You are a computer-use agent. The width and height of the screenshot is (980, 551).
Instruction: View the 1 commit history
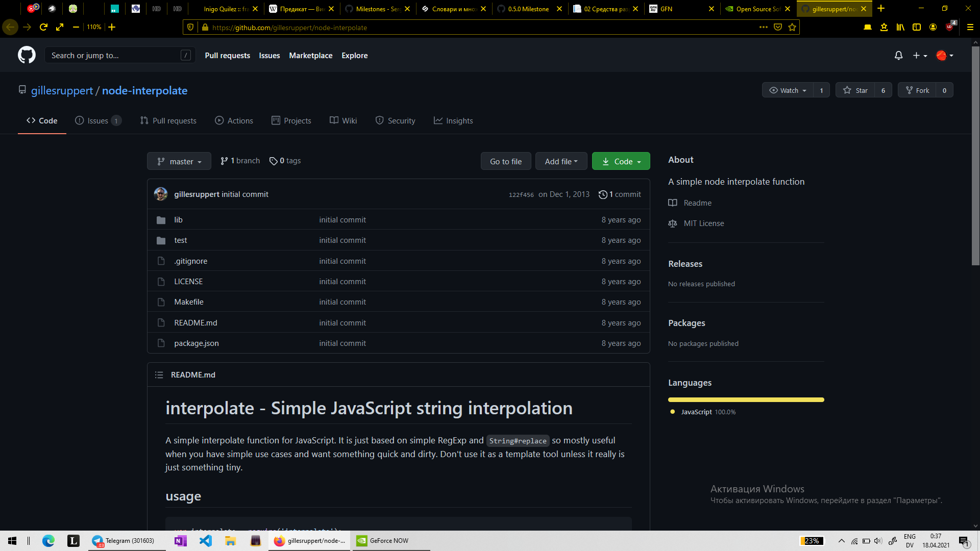click(620, 194)
